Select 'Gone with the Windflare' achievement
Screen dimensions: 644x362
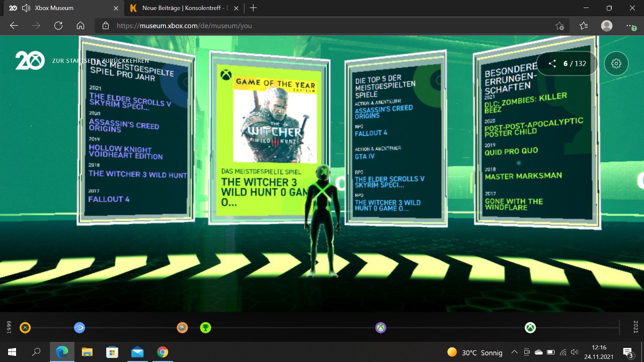pos(514,204)
